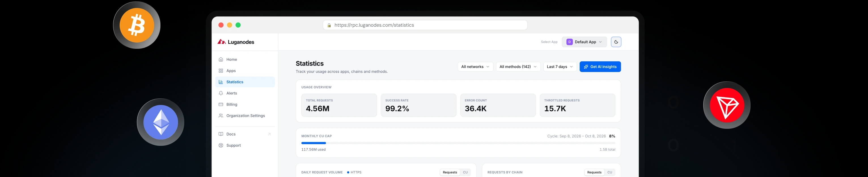Go to the Statistics sidebar item
868x177 pixels.
pyautogui.click(x=245, y=82)
